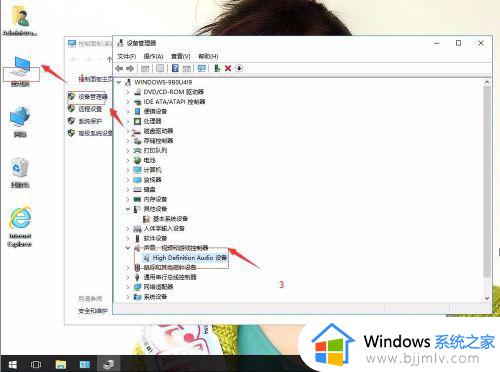
Task: Expand the DVD/CD-ROM drives category
Action: click(128, 92)
